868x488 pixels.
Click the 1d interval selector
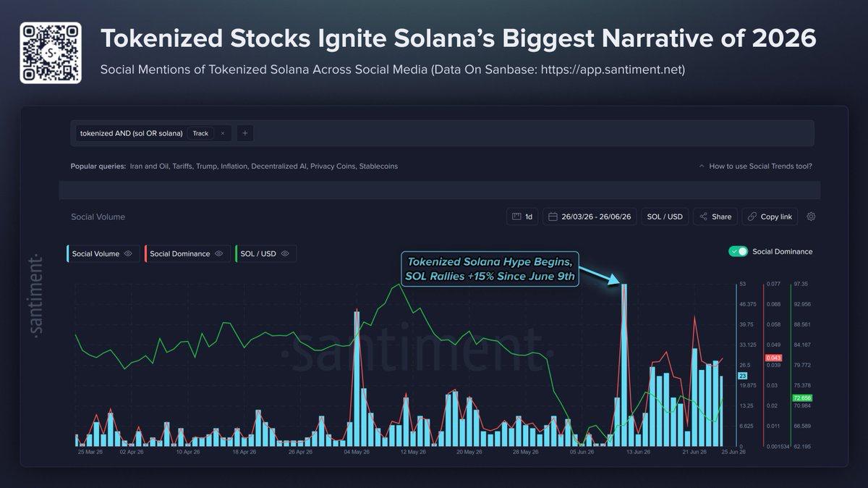522,216
